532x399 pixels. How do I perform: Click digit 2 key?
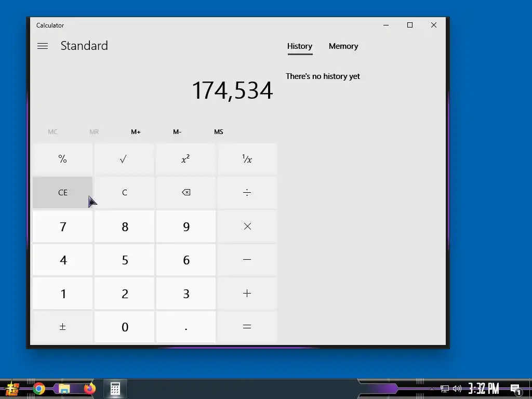[x=124, y=294]
